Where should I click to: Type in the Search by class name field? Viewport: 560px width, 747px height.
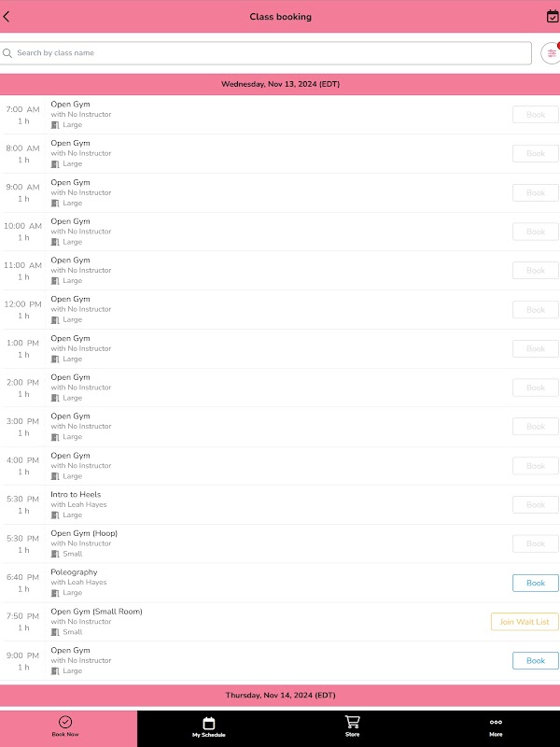(271, 53)
